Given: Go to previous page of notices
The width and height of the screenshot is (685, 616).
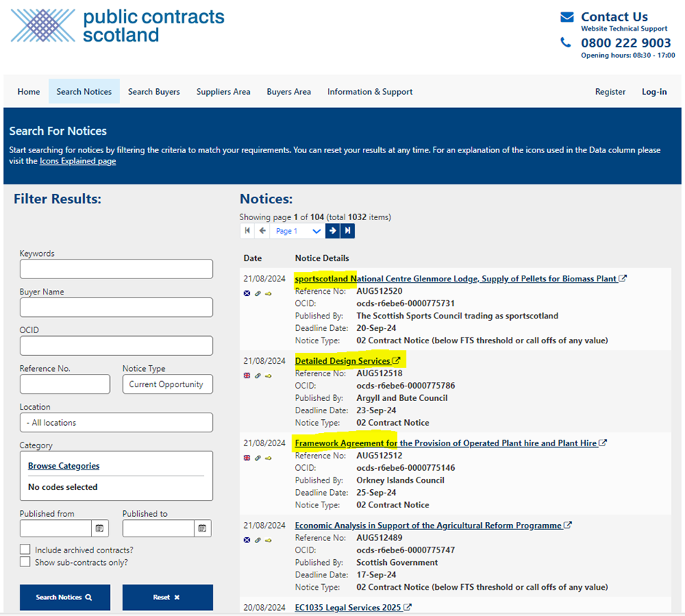Looking at the screenshot, I should 262,230.
